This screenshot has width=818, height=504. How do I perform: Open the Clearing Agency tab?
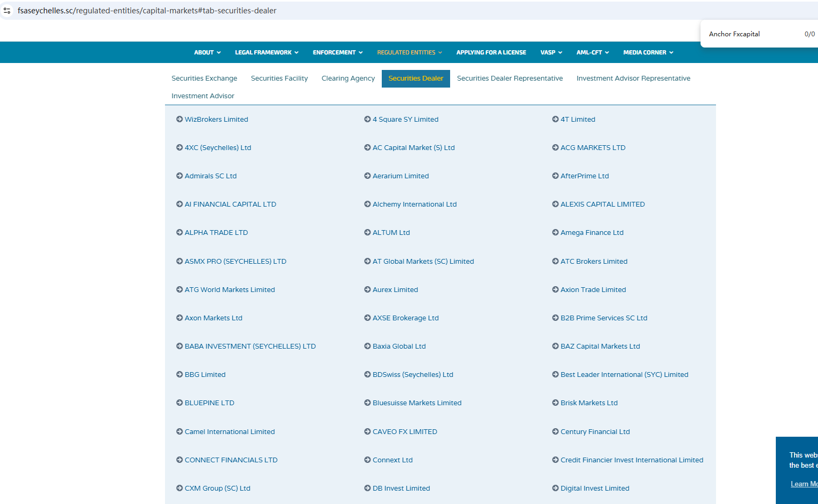348,78
